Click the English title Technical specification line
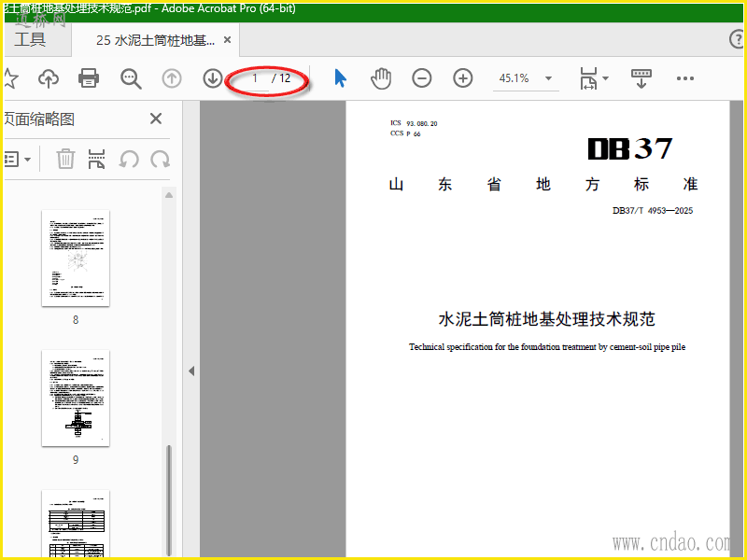Viewport: 747px width, 560px height. pyautogui.click(x=547, y=346)
